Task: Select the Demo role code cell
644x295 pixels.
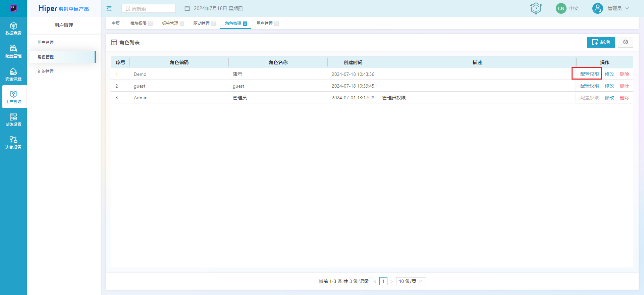Action: pos(179,74)
